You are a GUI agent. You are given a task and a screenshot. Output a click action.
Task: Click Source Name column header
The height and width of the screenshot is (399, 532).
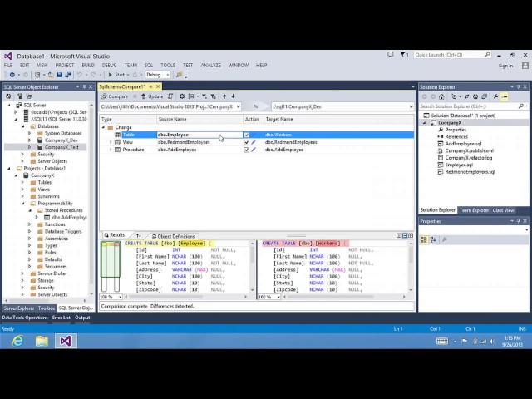(199, 120)
